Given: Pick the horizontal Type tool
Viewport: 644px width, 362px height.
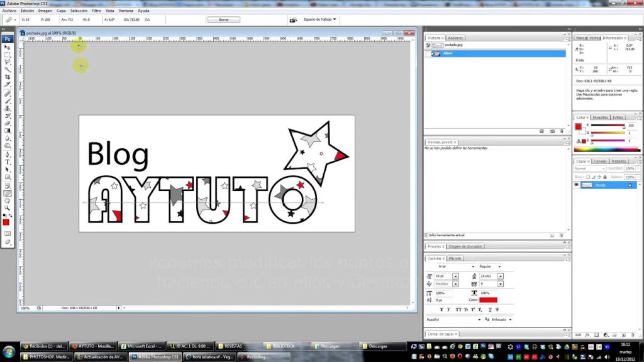Looking at the screenshot, I should pos(8,162).
